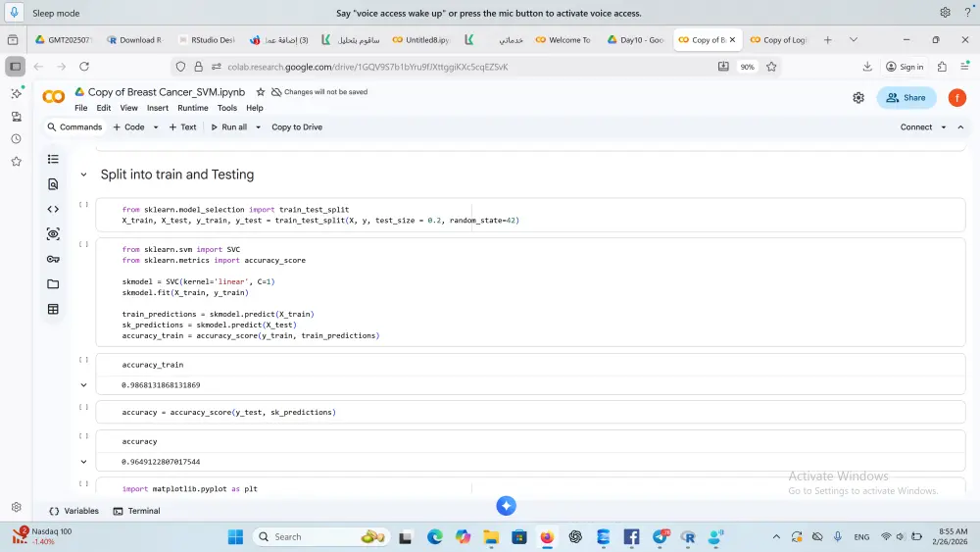Screen dimensions: 980x552
Task: Open the data table icon in sidebar
Action: pyautogui.click(x=53, y=309)
